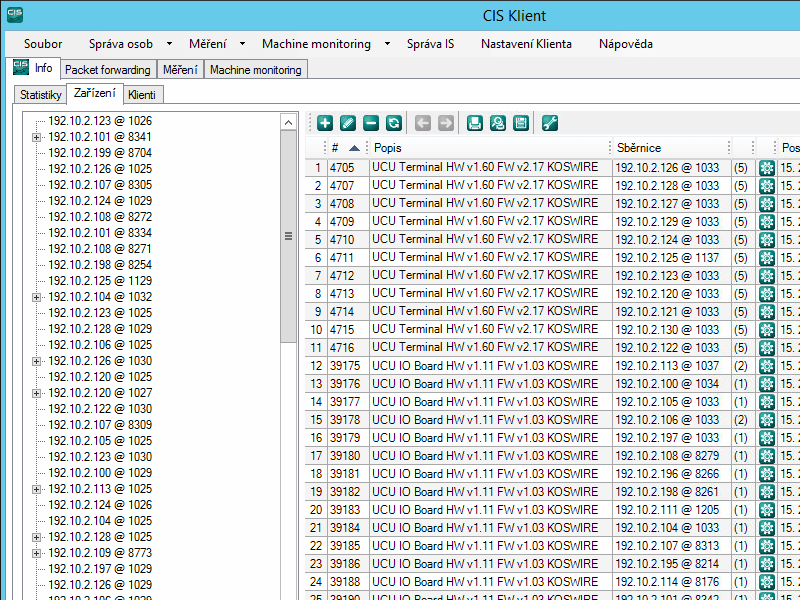
Task: Click the printer icon in toolbar
Action: (475, 123)
